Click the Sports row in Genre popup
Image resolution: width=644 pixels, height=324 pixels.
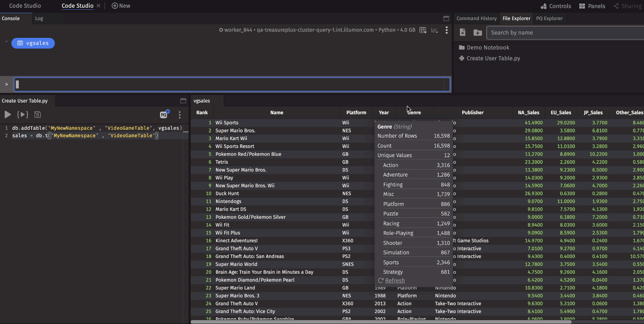(x=416, y=262)
